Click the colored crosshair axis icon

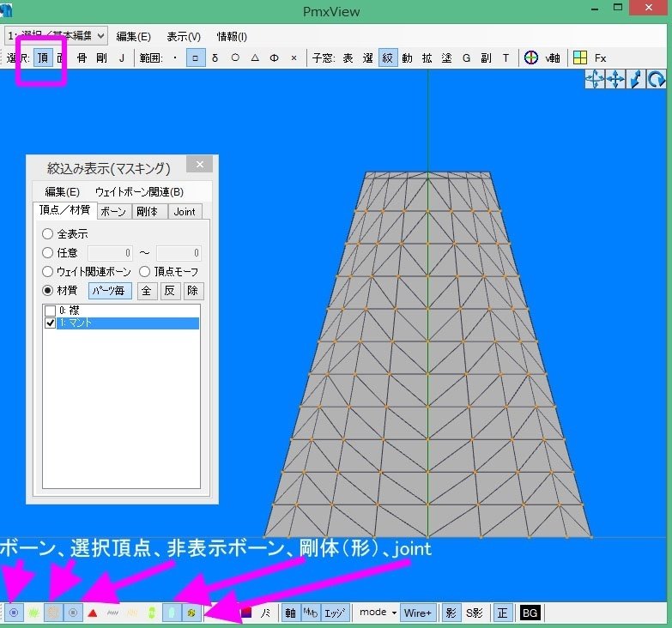[531, 57]
